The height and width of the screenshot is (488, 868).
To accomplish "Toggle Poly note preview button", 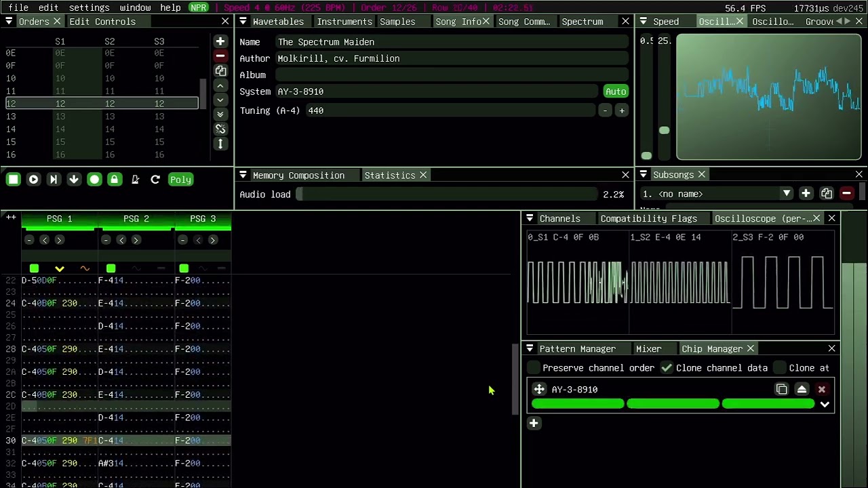I will [x=180, y=180].
